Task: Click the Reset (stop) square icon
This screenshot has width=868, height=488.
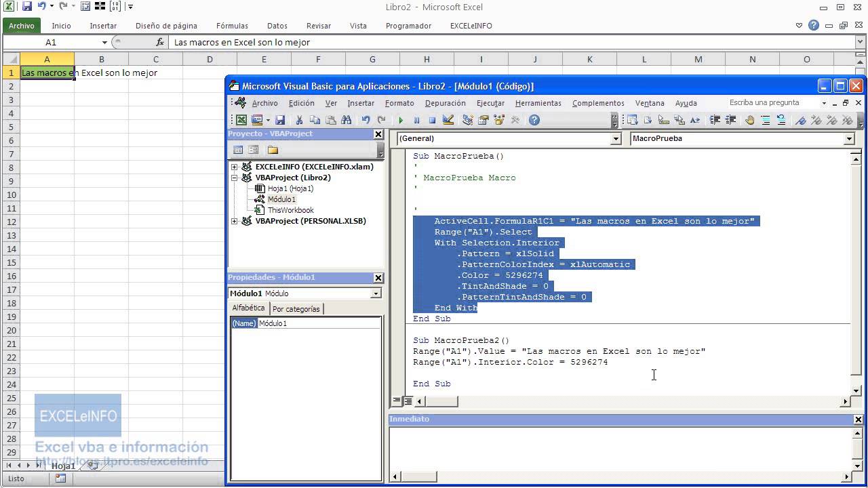Action: pyautogui.click(x=432, y=120)
